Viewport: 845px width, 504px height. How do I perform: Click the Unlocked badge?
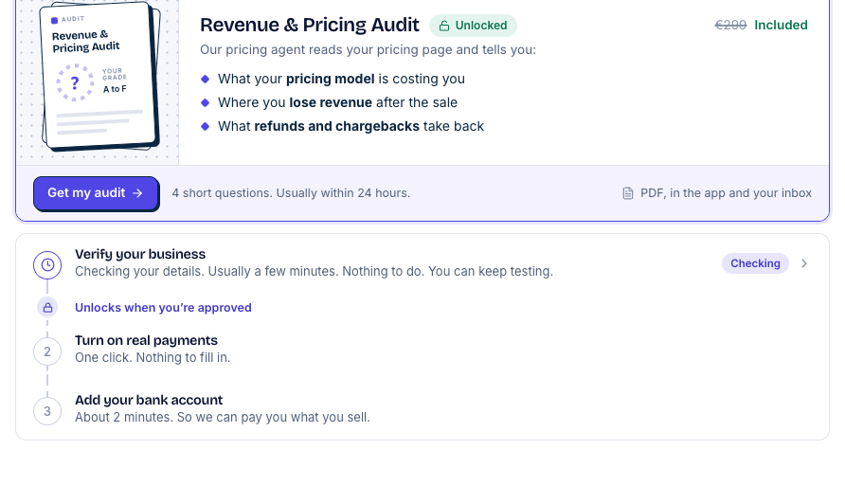point(473,26)
